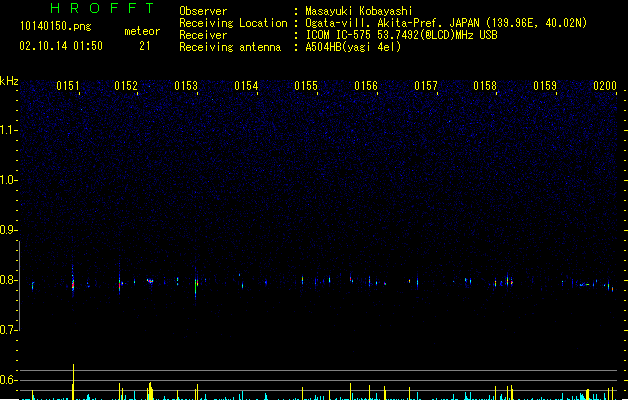629x400 pixels.
Task: Click the observer name Masayuki Kobayashi
Action: click(x=359, y=11)
